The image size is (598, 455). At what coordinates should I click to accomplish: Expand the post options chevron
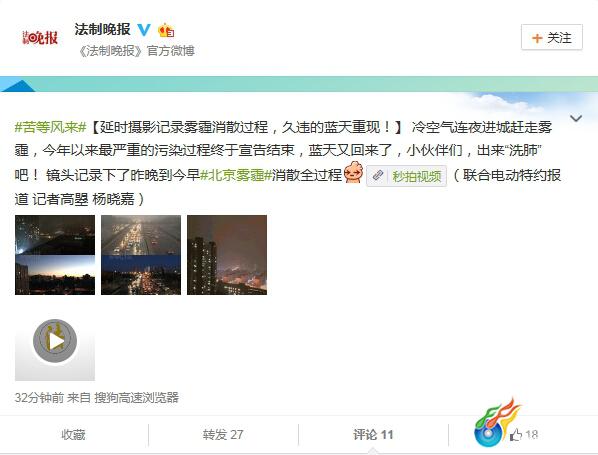point(575,118)
